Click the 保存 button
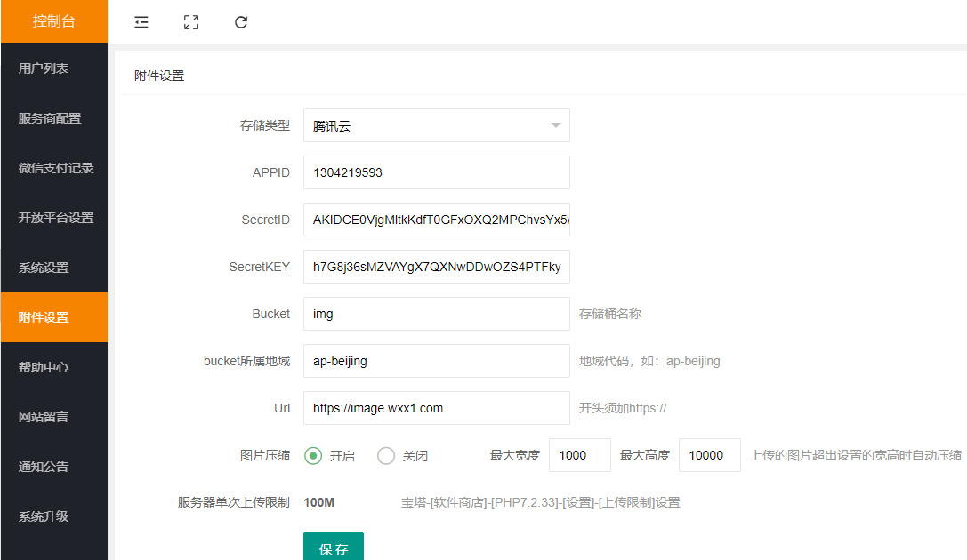This screenshot has width=967, height=560. click(334, 548)
